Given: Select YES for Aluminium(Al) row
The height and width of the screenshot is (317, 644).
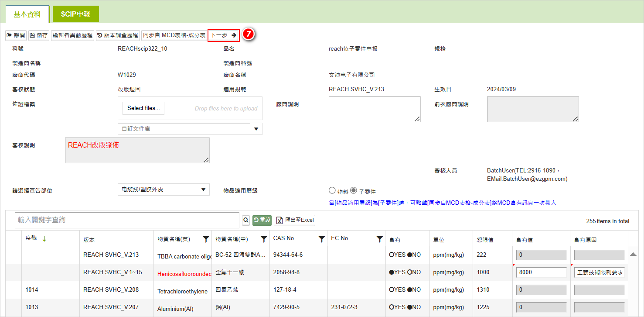Looking at the screenshot, I should coord(392,307).
